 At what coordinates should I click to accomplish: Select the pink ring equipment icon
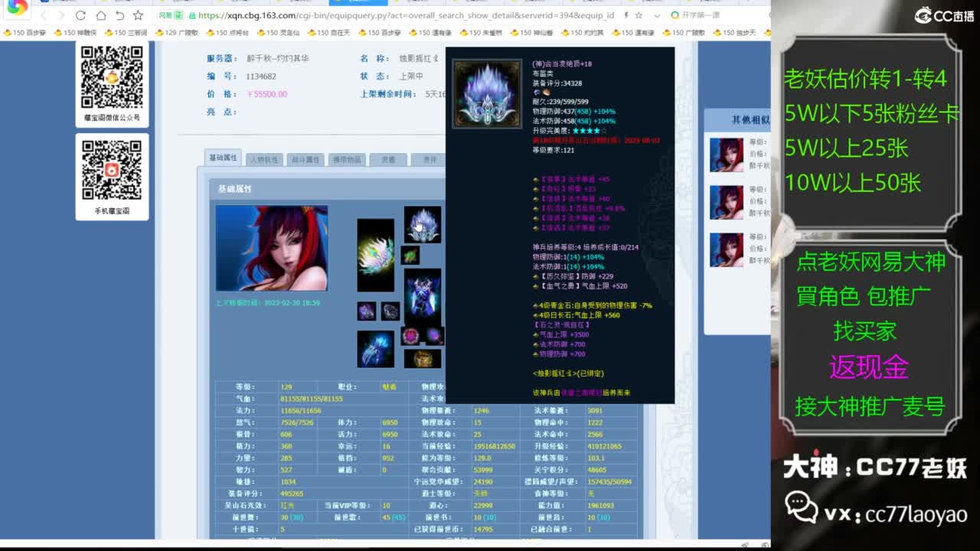(411, 335)
